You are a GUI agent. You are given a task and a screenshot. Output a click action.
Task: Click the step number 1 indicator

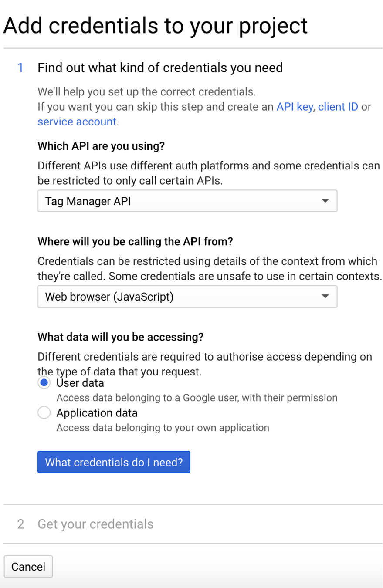click(x=20, y=68)
